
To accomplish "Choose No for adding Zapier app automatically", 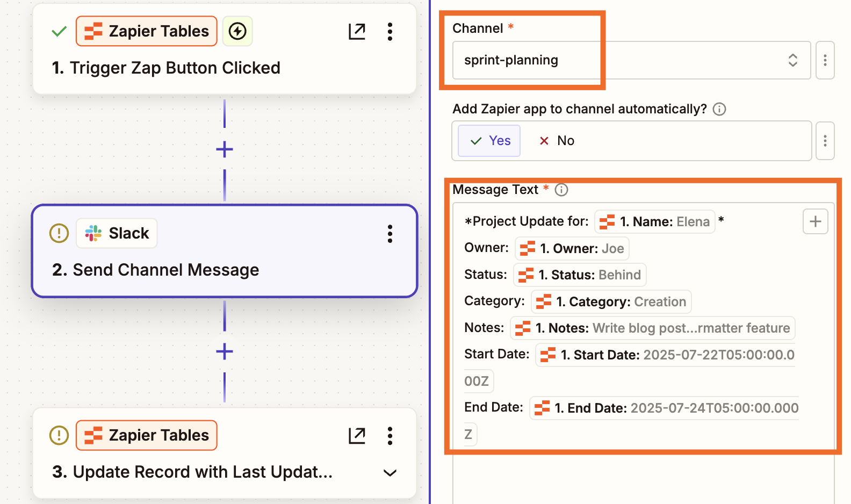I will tap(557, 141).
